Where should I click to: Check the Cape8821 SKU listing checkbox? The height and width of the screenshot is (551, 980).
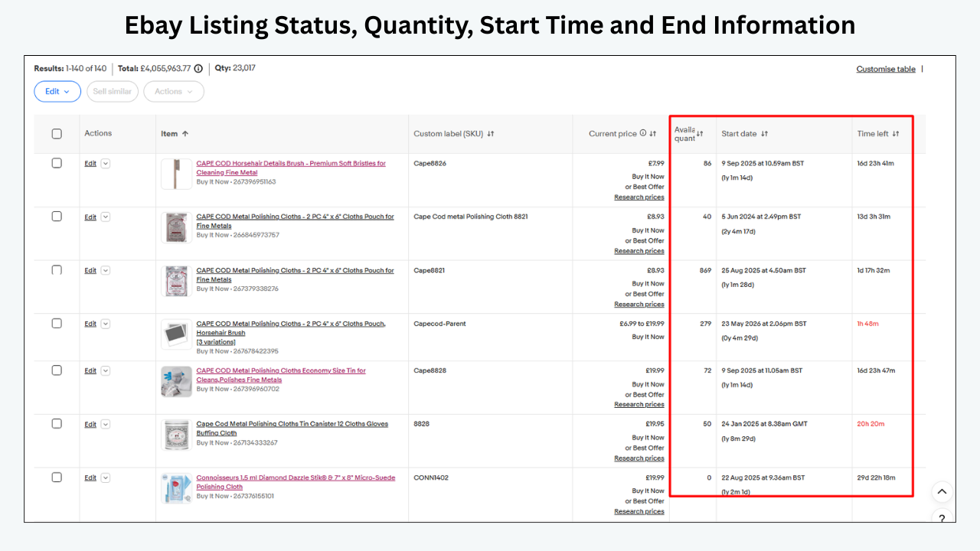pos(57,270)
